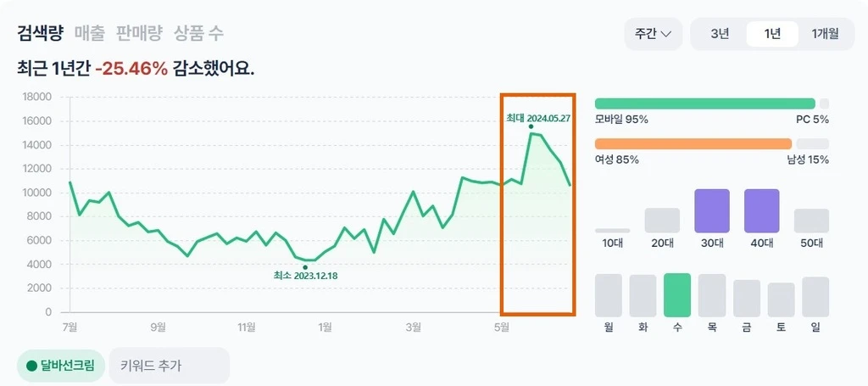Select the 검색량 tab
This screenshot has height=386, width=868.
click(40, 33)
